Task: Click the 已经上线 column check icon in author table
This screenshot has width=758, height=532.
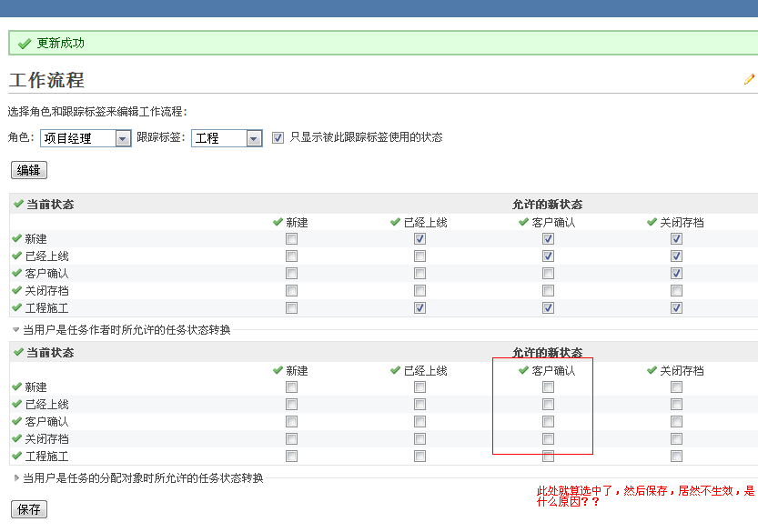Action: coord(396,370)
